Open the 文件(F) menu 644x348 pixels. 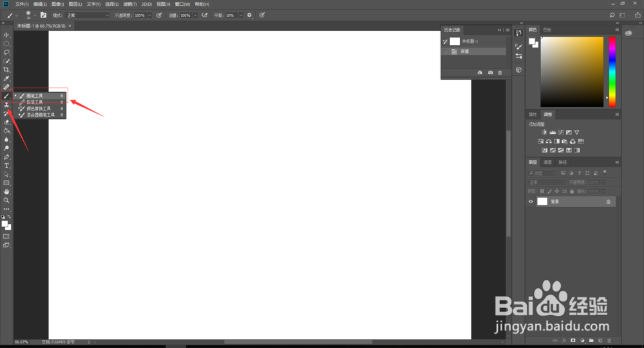[22, 4]
